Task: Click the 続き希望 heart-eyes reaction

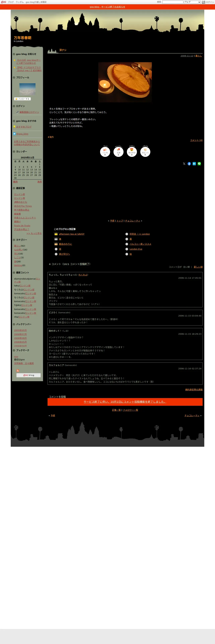Action: point(132,152)
